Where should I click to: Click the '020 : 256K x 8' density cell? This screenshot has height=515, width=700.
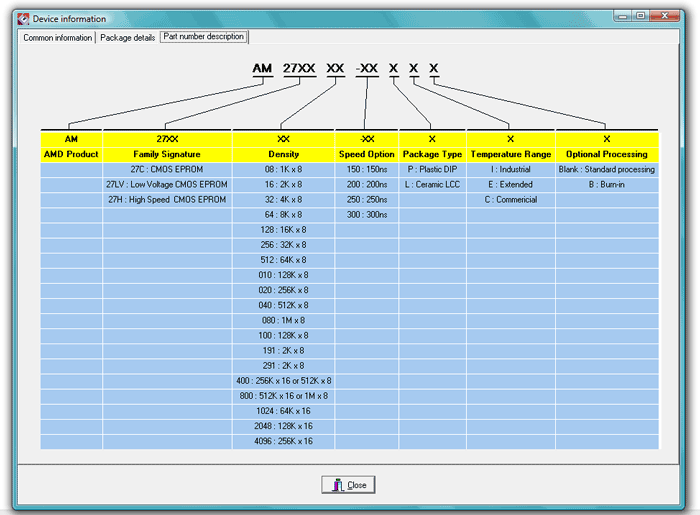point(283,290)
